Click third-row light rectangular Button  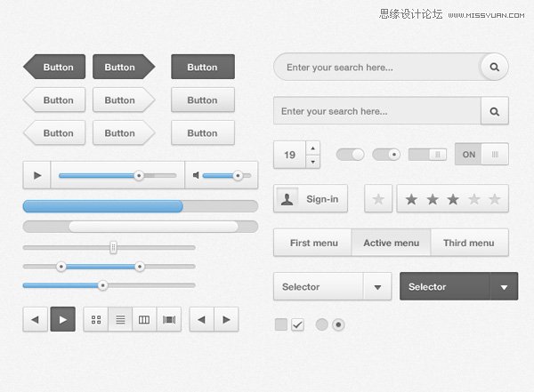tap(203, 132)
